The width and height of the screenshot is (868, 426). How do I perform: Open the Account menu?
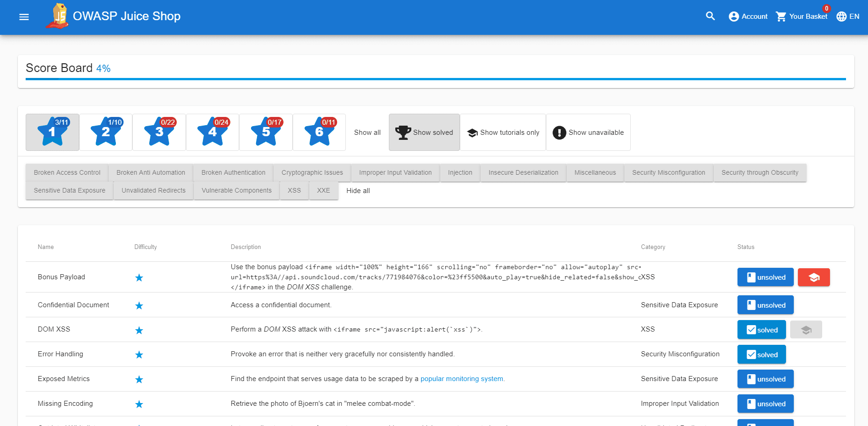748,17
